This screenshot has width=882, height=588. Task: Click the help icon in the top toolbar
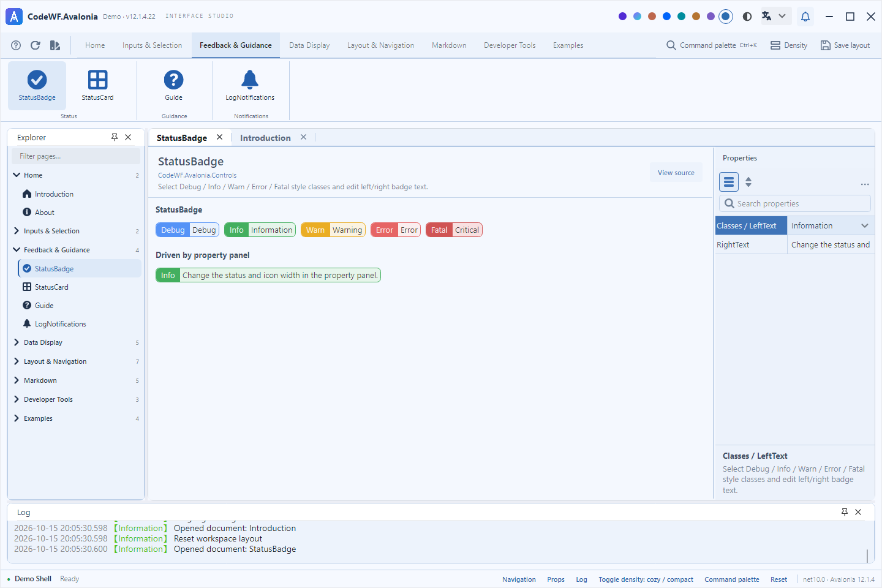tap(16, 45)
